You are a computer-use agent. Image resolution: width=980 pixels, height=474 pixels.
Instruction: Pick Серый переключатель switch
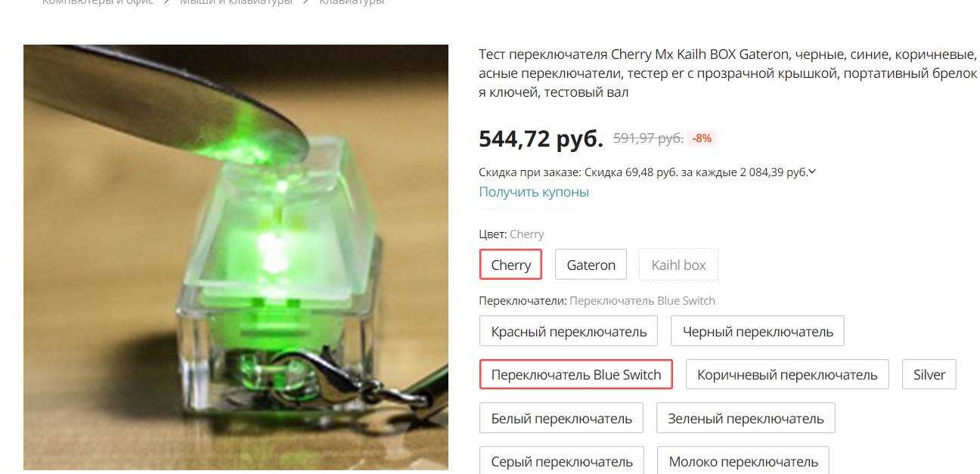pos(562,460)
